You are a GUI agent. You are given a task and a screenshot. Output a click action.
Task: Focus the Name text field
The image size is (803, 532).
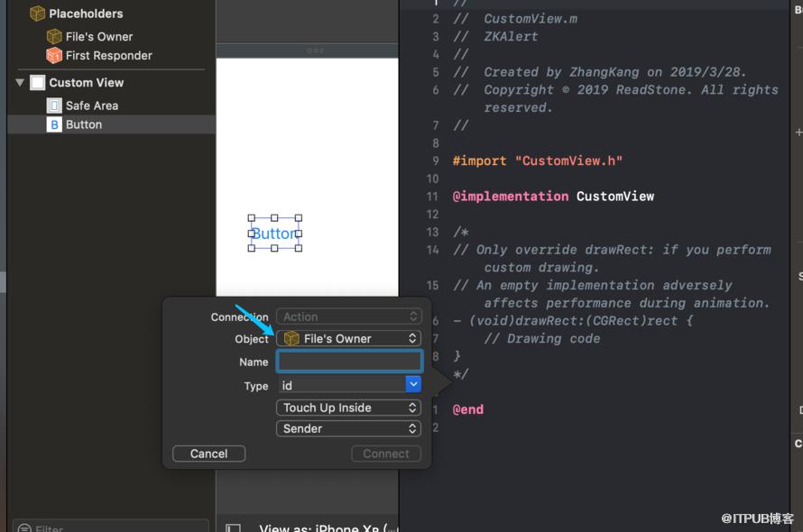click(350, 362)
